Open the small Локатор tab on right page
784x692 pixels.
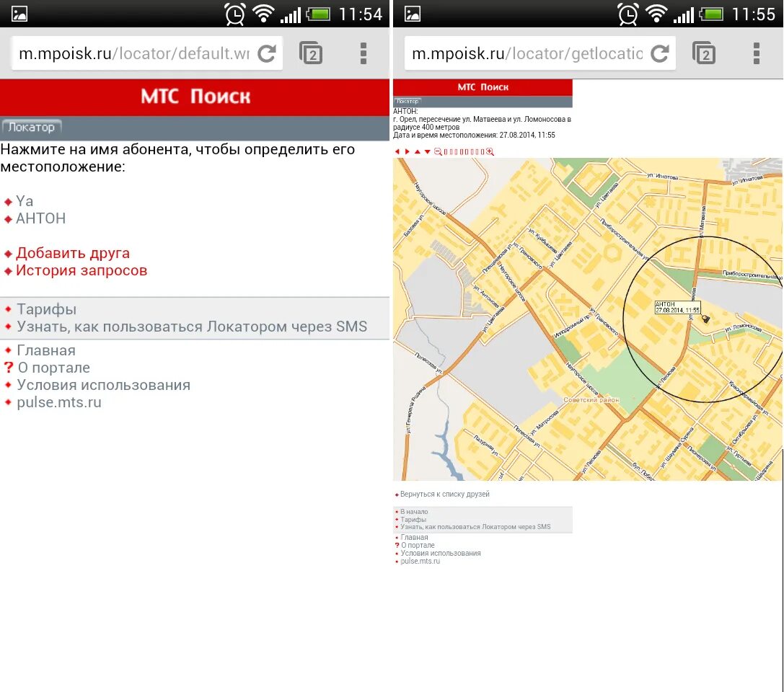point(408,101)
